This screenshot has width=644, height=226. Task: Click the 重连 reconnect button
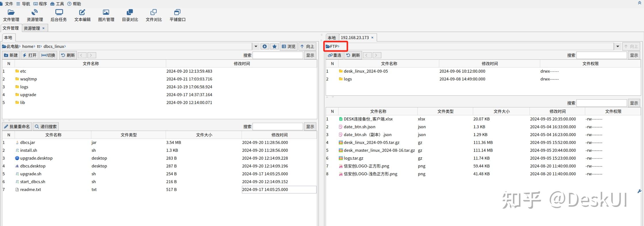335,55
